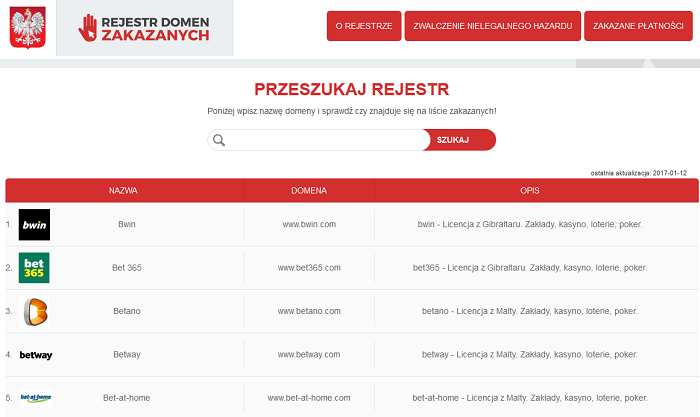Select the www.betway.com domain cell
The image size is (700, 417).
309,354
